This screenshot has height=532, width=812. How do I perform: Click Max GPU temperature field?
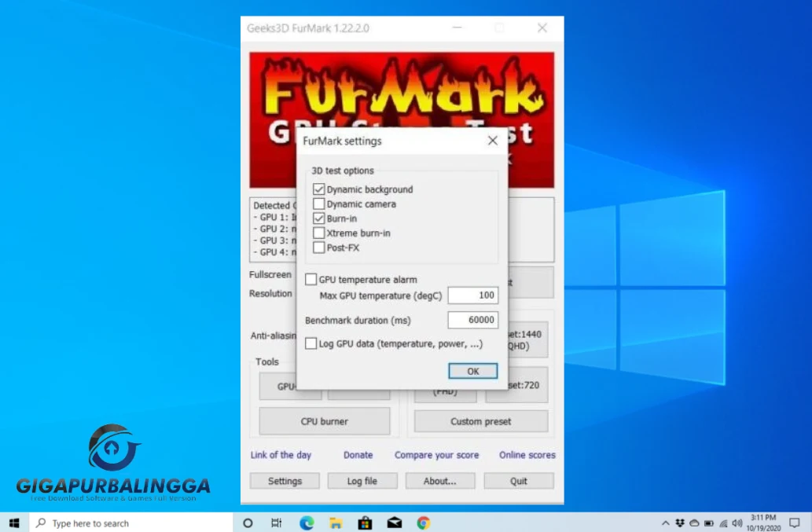click(472, 295)
